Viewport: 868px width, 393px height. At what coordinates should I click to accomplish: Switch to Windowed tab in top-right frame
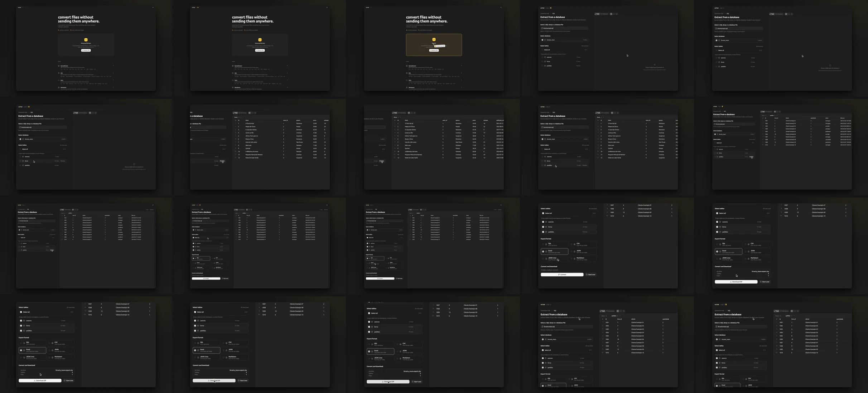tap(778, 14)
